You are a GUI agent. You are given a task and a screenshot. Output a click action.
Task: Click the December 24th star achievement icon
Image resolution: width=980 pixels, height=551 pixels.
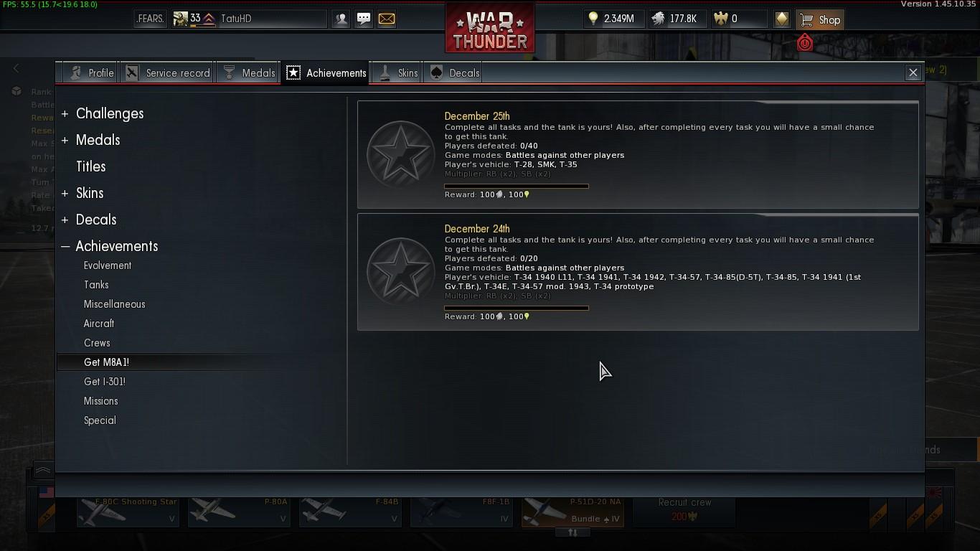[x=401, y=271]
